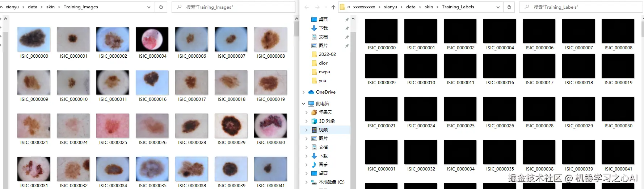Refresh the Training_Labels folder view
This screenshot has width=644, height=189.
[509, 7]
